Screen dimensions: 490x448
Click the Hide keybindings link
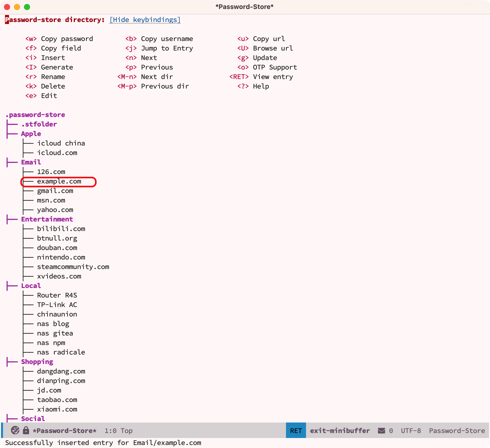tap(145, 20)
